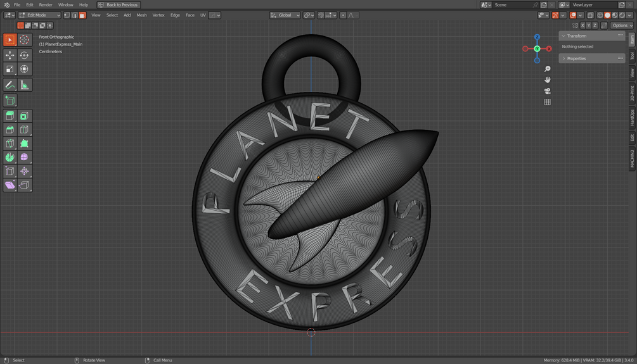
Task: Open viewport shading options dropdown
Action: click(630, 15)
